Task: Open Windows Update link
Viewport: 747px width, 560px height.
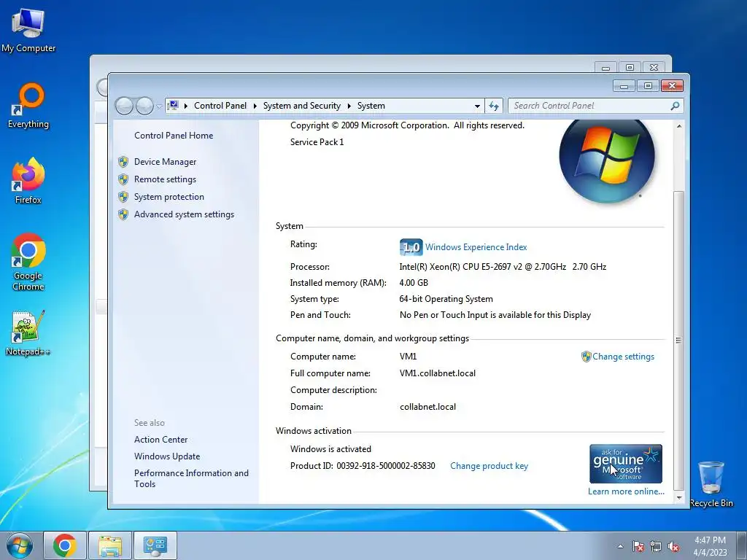Action: pos(167,456)
